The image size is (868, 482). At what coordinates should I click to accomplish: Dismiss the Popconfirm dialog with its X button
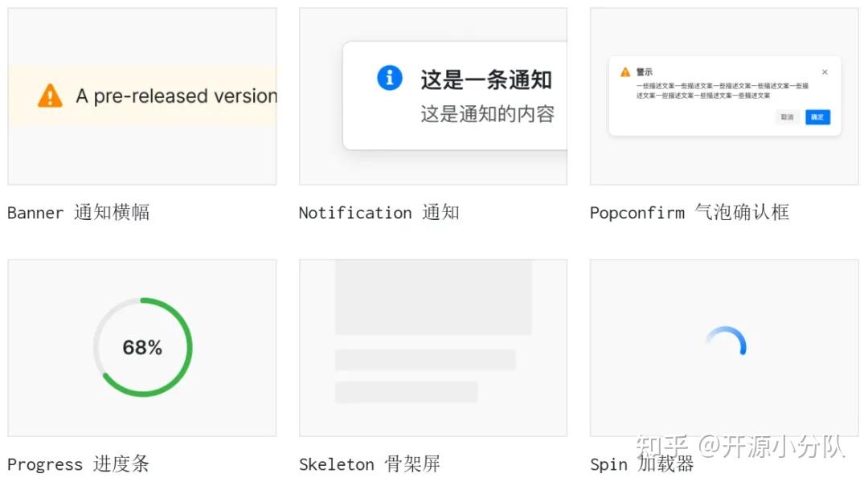824,71
